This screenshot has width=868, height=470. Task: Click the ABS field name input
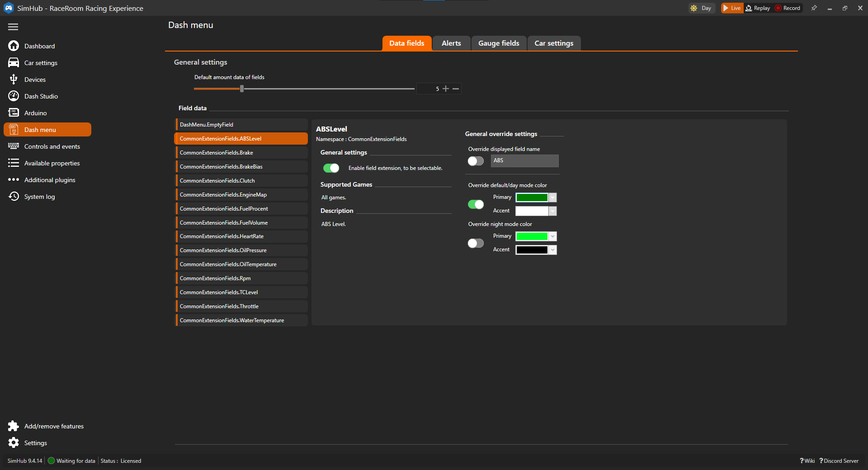524,161
